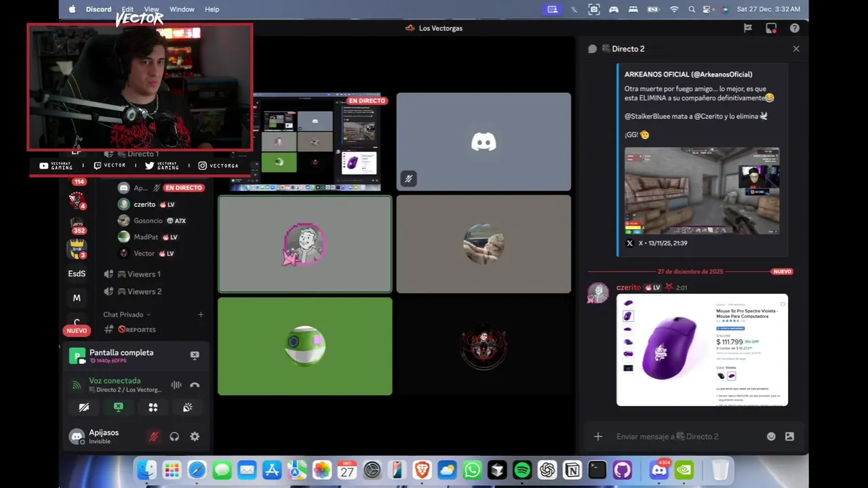Open the M server in sidebar
This screenshot has height=488, width=868.
pos(77,298)
